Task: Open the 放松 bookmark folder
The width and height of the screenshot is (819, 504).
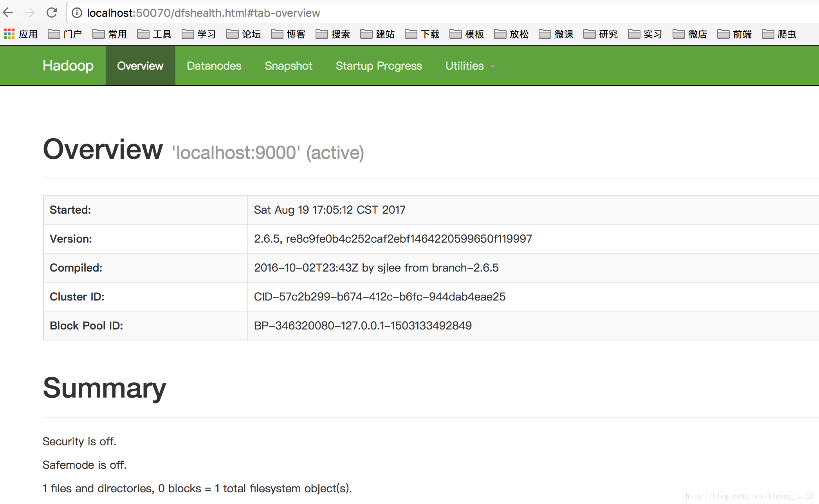Action: (x=511, y=34)
